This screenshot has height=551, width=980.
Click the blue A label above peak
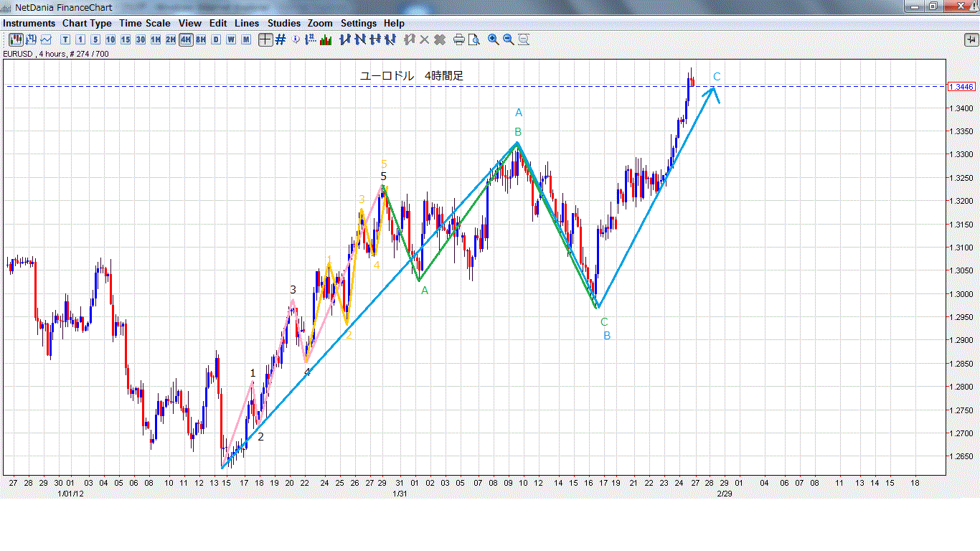(x=519, y=113)
